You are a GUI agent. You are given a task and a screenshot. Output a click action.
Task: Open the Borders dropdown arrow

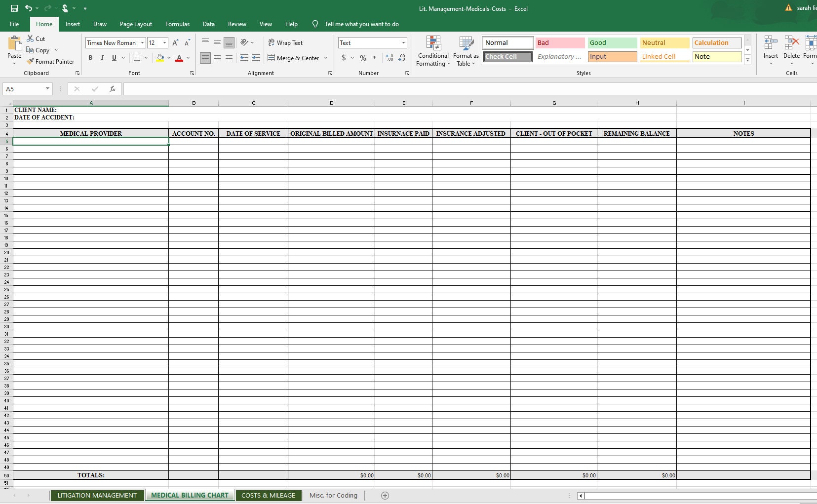(146, 58)
